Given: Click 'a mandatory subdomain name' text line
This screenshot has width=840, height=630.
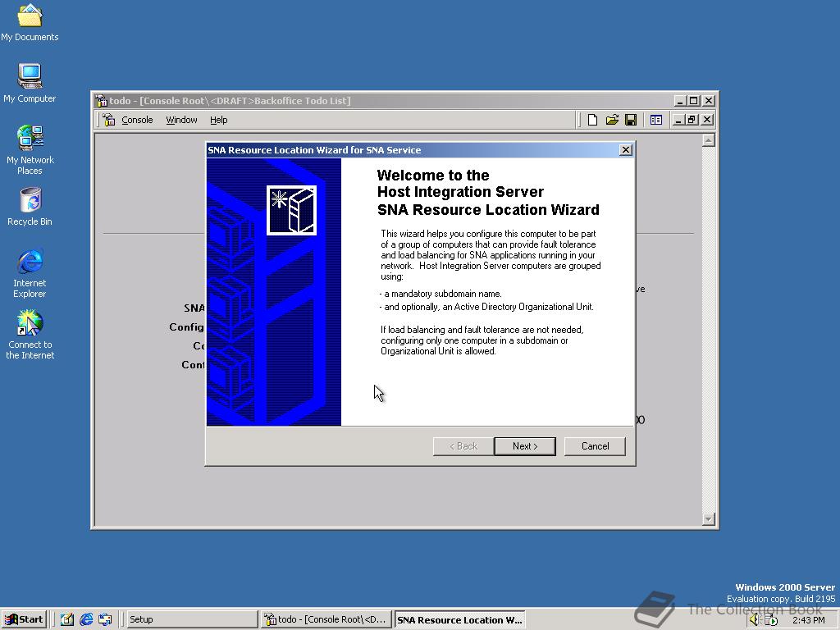Looking at the screenshot, I should coord(441,294).
